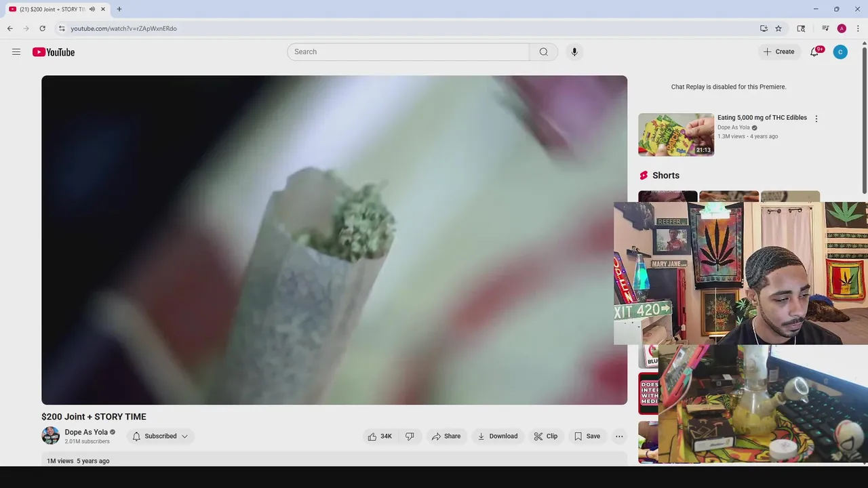Share the video
The width and height of the screenshot is (868, 488).
pos(446,436)
